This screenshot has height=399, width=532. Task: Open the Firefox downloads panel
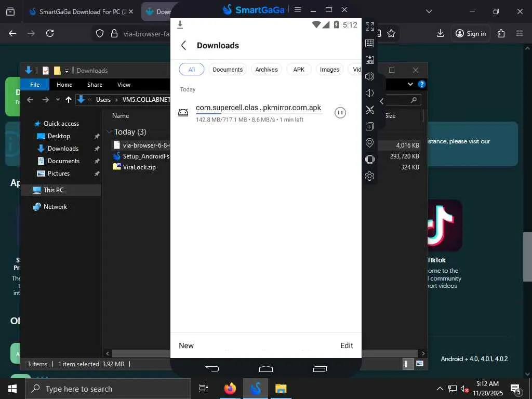pos(440,33)
